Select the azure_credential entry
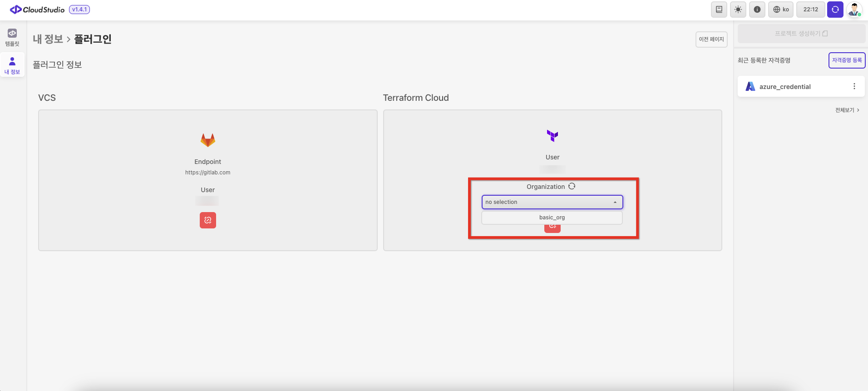Screen dimensions: 868x391 [785, 87]
